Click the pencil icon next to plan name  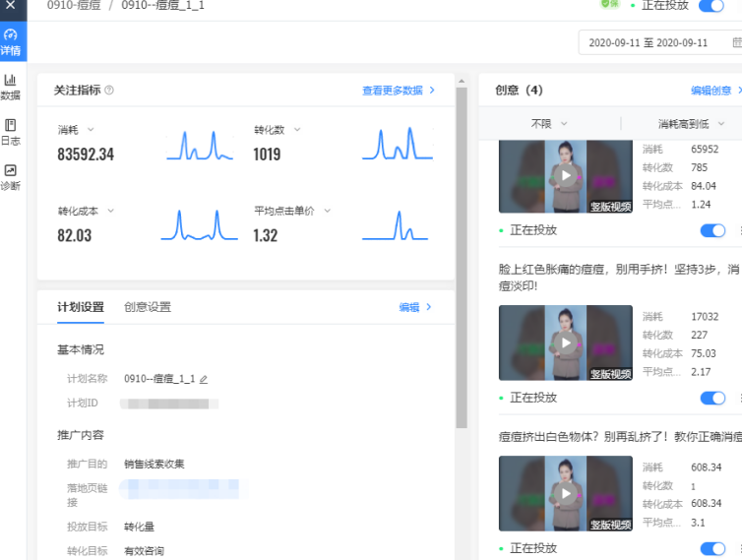(x=204, y=379)
